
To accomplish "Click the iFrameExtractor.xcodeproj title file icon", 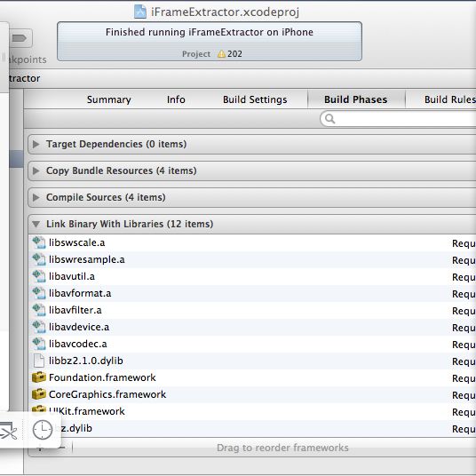I will coord(140,12).
